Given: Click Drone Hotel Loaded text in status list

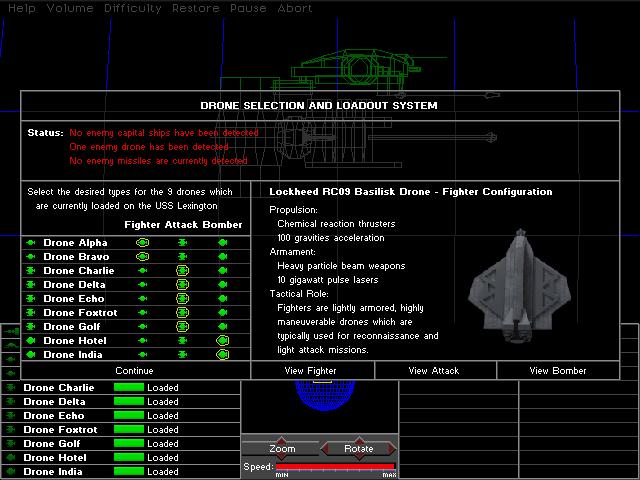Looking at the screenshot, I should 162,458.
